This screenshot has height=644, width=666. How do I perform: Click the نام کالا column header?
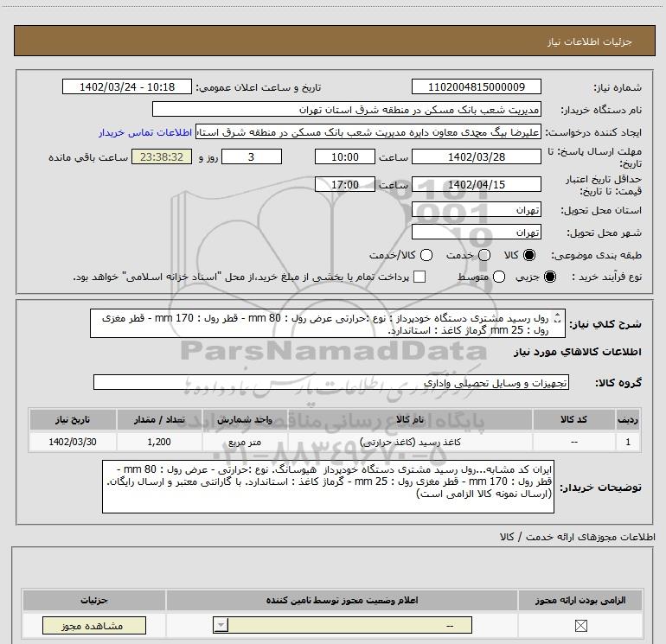coord(410,419)
